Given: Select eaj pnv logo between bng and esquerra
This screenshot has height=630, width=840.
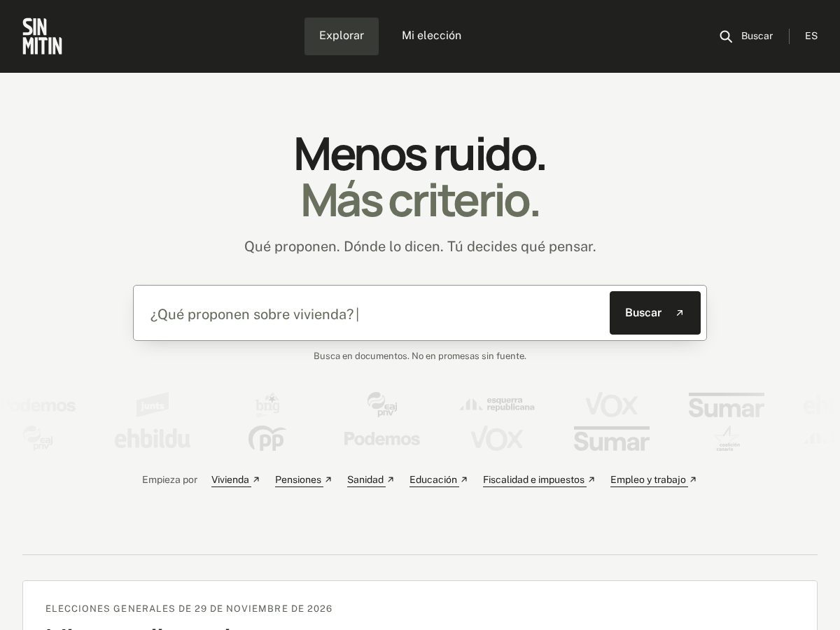Looking at the screenshot, I should click(382, 405).
